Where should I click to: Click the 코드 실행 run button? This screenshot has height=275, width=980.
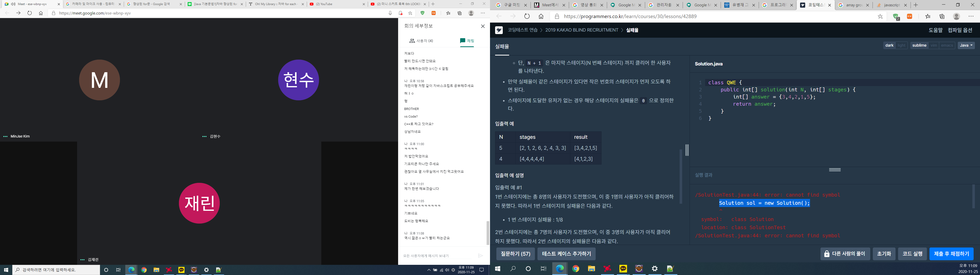point(912,254)
